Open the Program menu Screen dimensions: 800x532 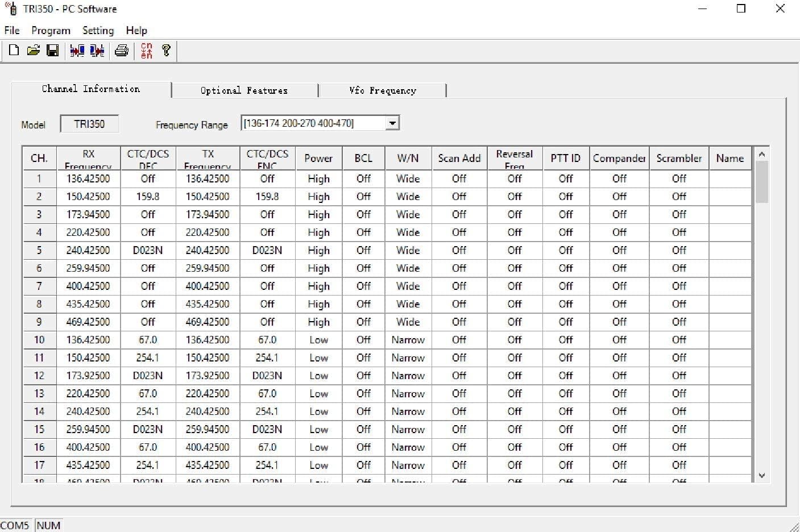click(x=51, y=30)
